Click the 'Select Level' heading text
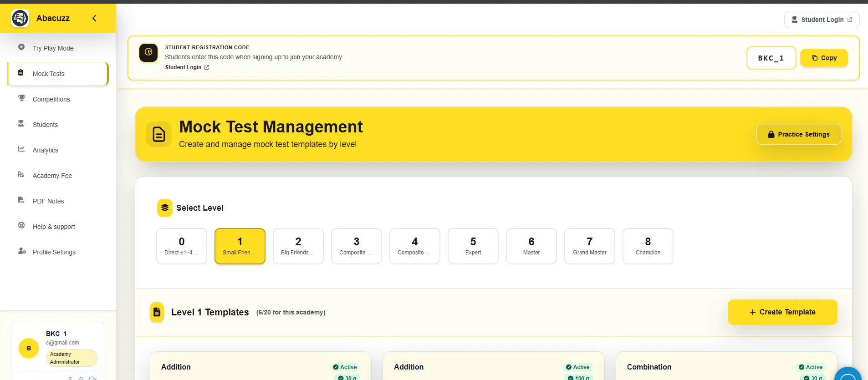 pyautogui.click(x=200, y=208)
